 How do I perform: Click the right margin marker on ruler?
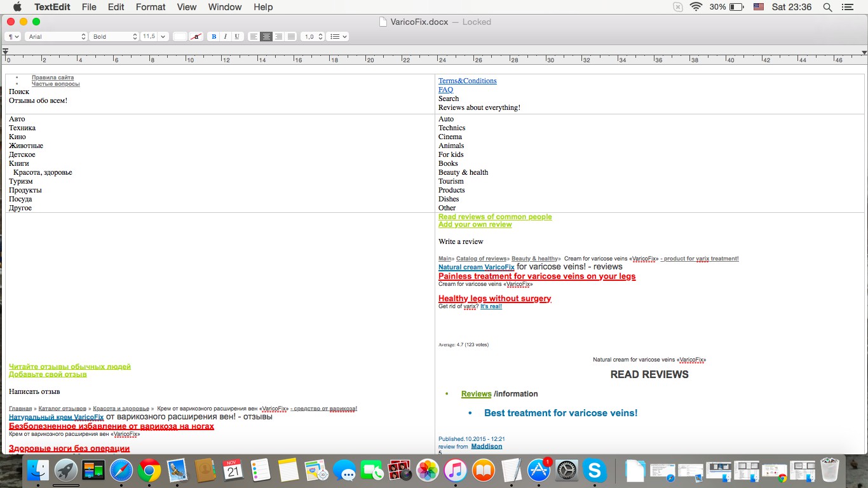point(864,52)
